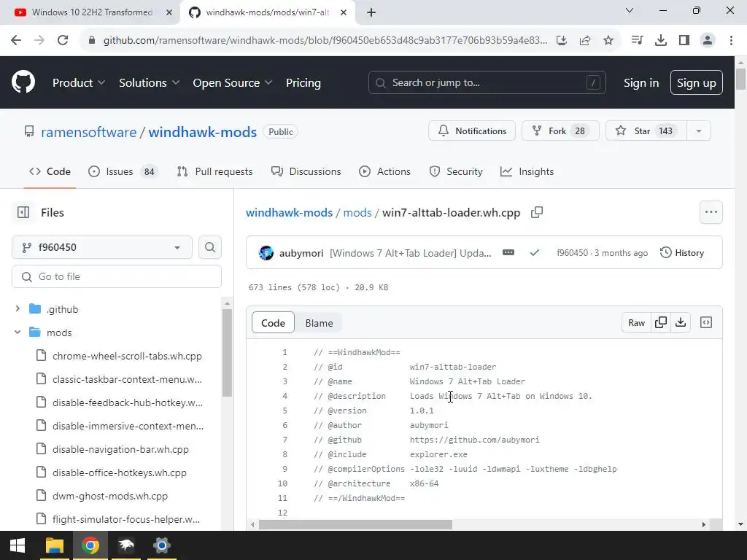Open settings gear app in taskbar
Viewport: 747px width, 560px height.
pyautogui.click(x=162, y=545)
